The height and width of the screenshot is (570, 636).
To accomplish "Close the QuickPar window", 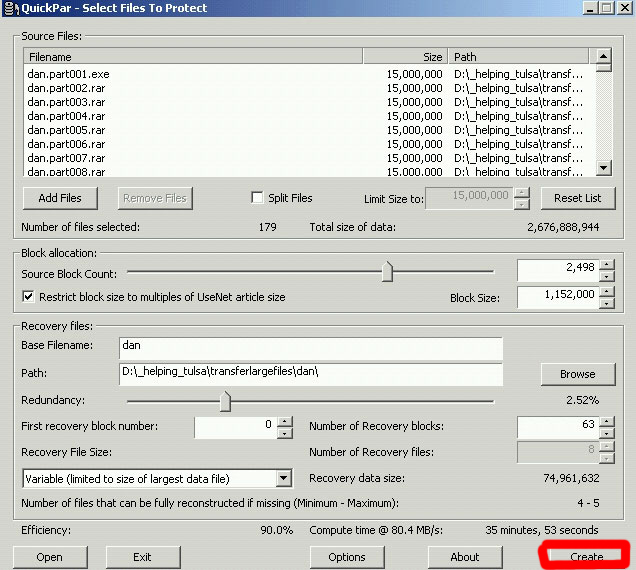I will [x=625, y=8].
